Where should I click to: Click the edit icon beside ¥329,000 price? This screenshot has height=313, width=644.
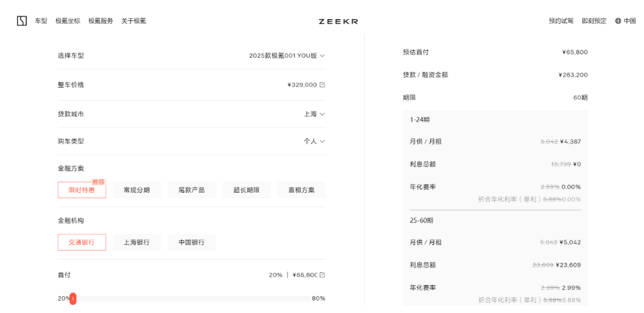(323, 85)
